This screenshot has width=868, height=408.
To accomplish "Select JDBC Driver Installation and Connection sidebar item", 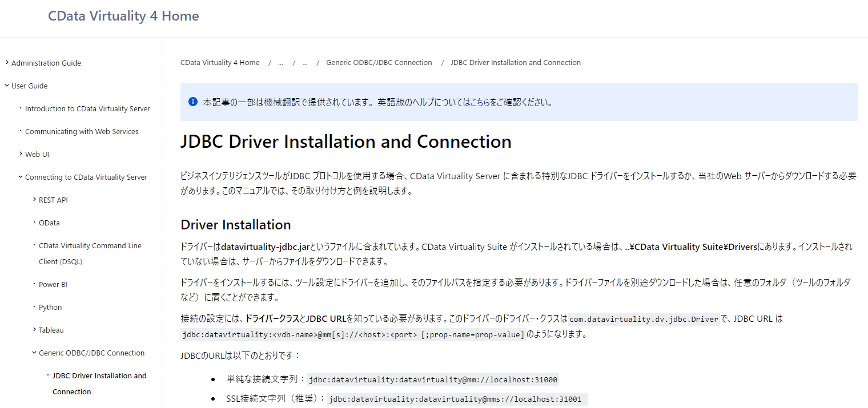I will (x=99, y=383).
